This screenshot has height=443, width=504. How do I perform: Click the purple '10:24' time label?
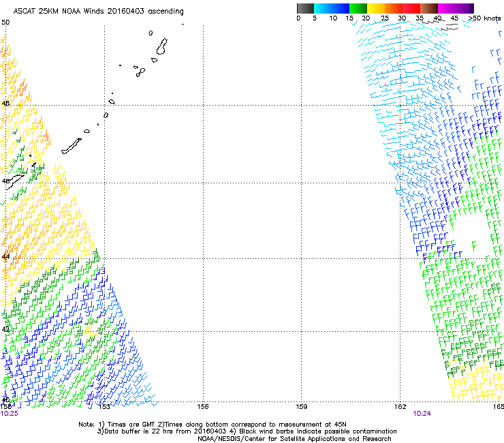point(422,414)
